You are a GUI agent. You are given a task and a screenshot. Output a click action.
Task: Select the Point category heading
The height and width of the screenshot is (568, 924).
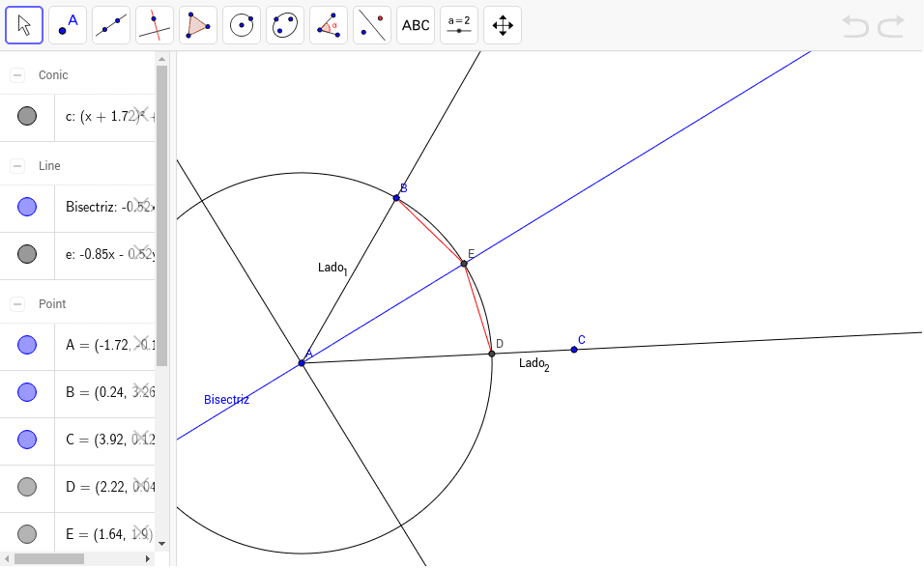pyautogui.click(x=52, y=303)
